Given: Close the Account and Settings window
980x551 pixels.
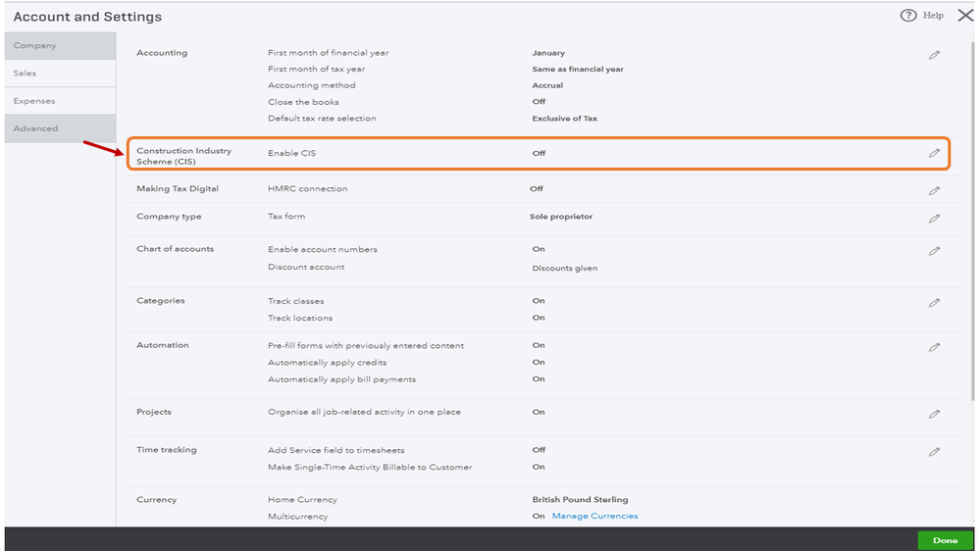Looking at the screenshot, I should point(965,16).
